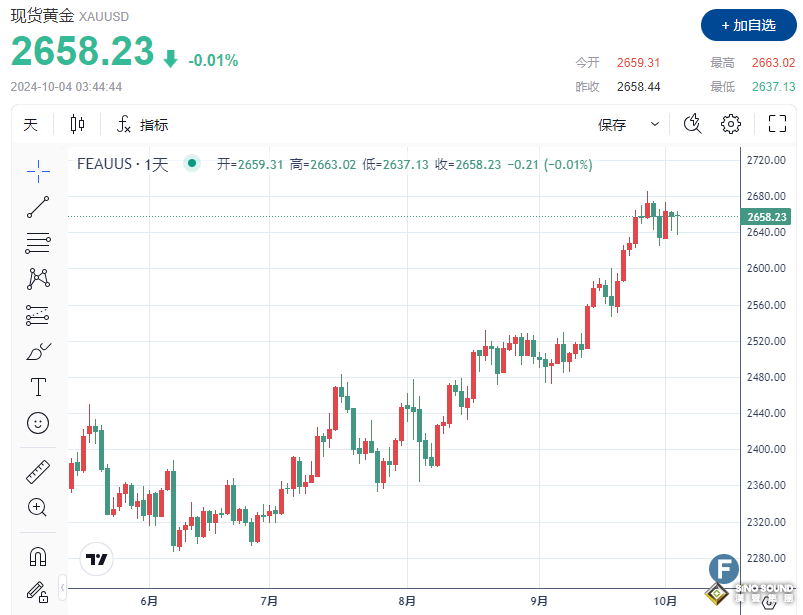The height and width of the screenshot is (615, 803).
Task: Open the 天 time interval dropdown
Action: point(31,124)
